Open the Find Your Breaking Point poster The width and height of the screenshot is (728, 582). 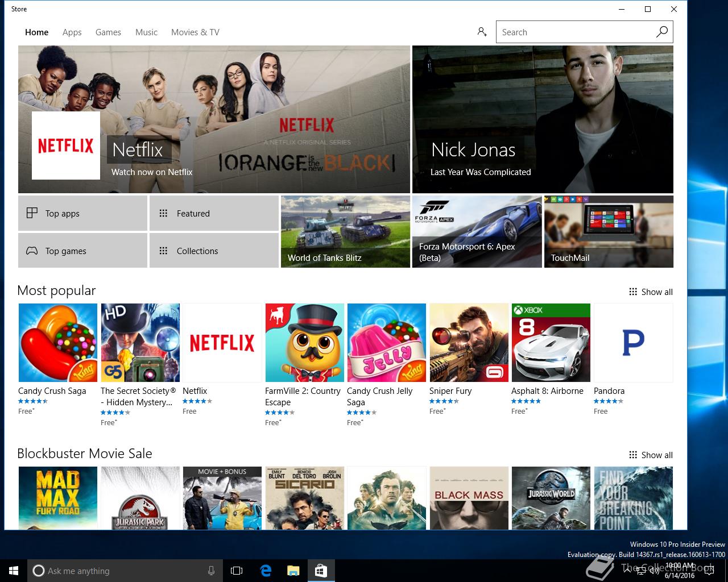click(634, 498)
